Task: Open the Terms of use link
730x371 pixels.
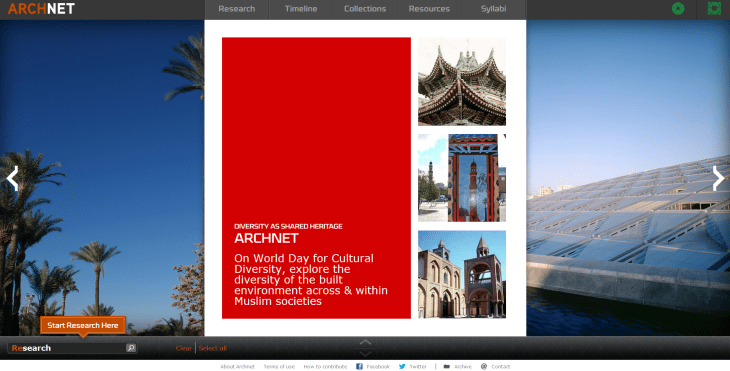Action: [279, 367]
